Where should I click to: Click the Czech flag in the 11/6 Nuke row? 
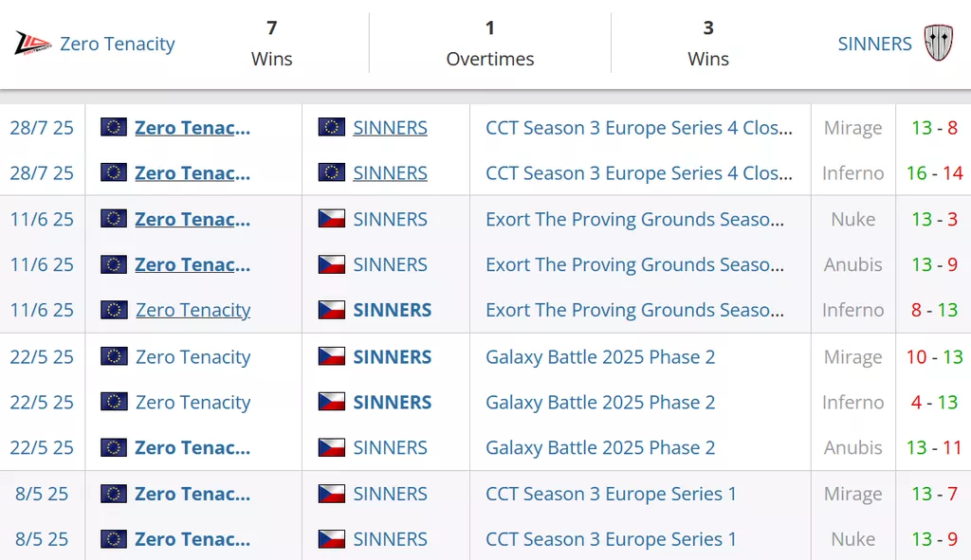click(x=331, y=219)
